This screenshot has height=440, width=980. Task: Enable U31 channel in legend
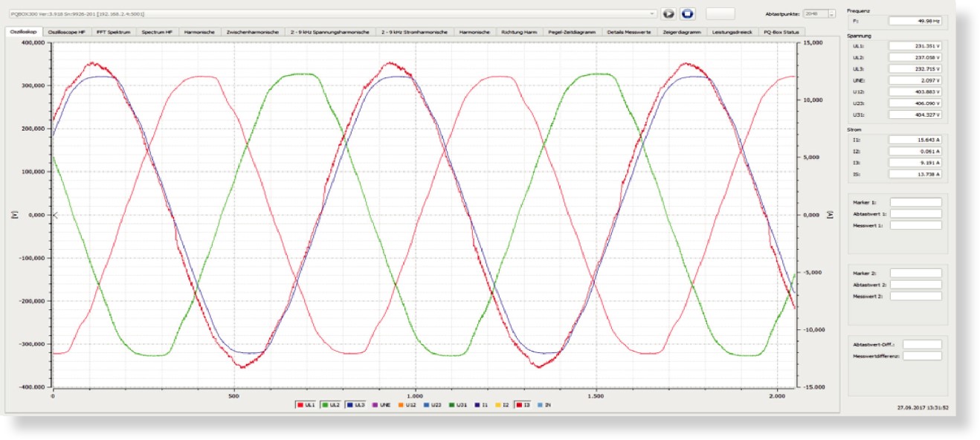pyautogui.click(x=457, y=405)
